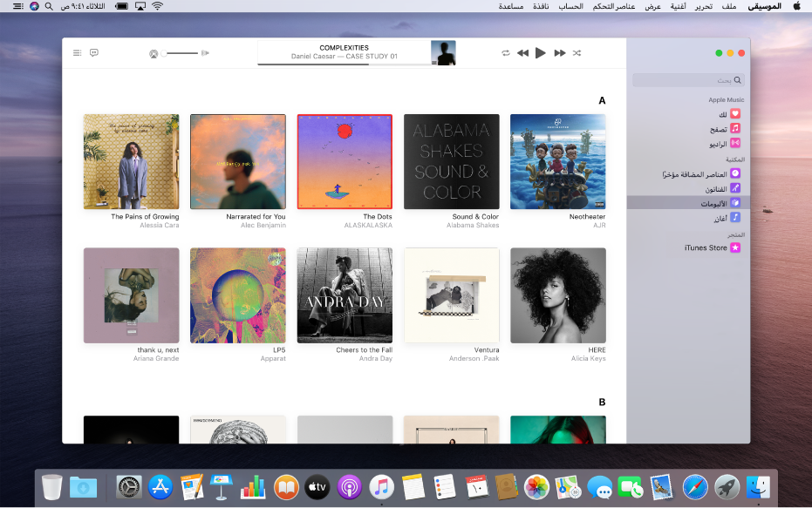Mute audio using the speaker icon
Viewport: 812px width, 508px height.
pos(154,53)
